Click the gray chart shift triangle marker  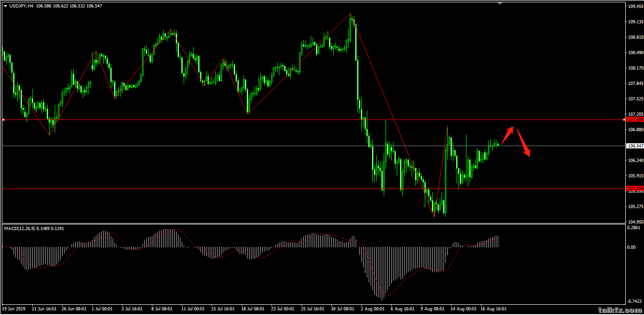(500, 3)
